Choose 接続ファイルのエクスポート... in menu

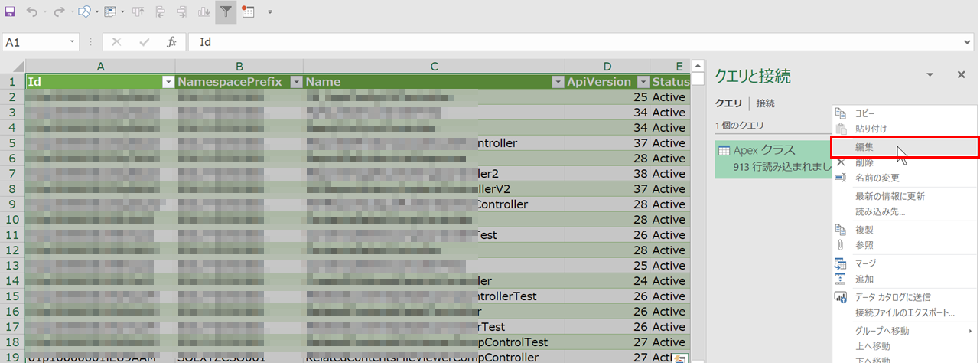pos(904,312)
